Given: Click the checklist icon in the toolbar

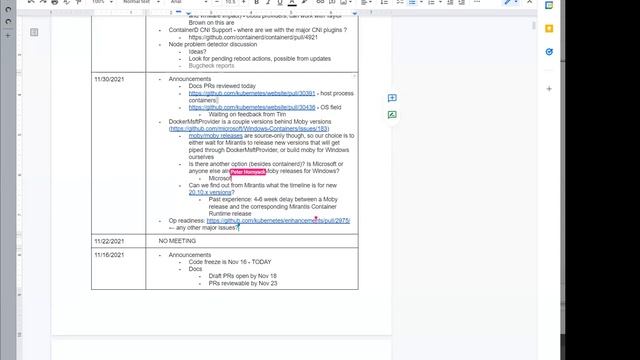Looking at the screenshot, I should [x=400, y=2].
